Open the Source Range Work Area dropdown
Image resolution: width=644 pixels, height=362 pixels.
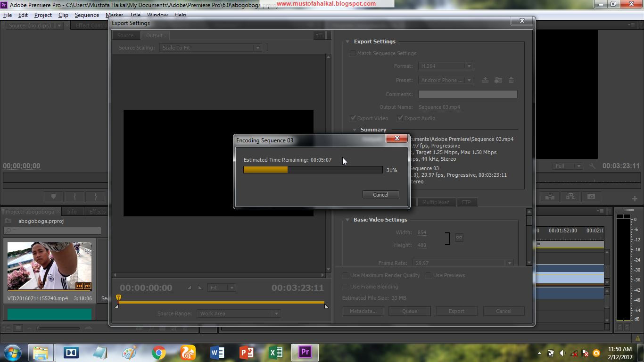pyautogui.click(x=239, y=313)
